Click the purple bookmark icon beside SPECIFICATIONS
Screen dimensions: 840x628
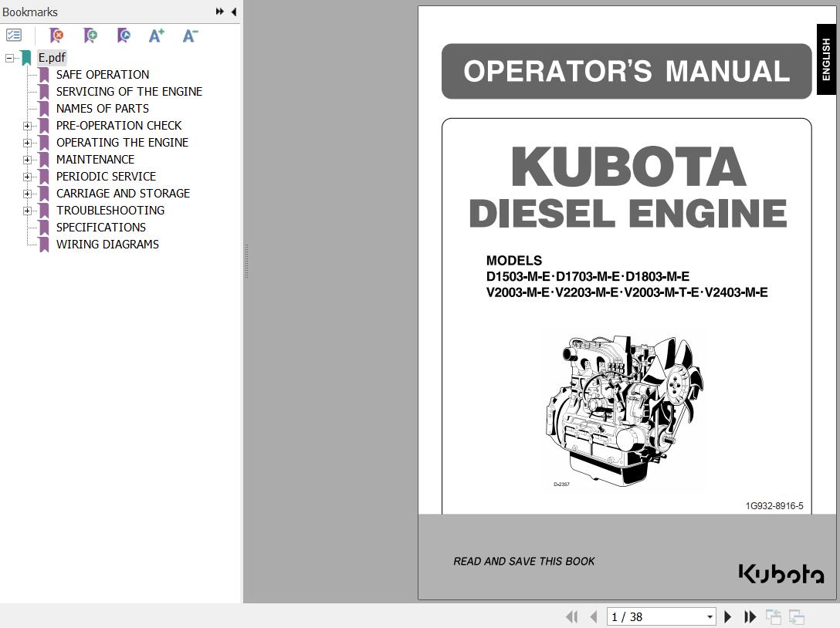[44, 228]
